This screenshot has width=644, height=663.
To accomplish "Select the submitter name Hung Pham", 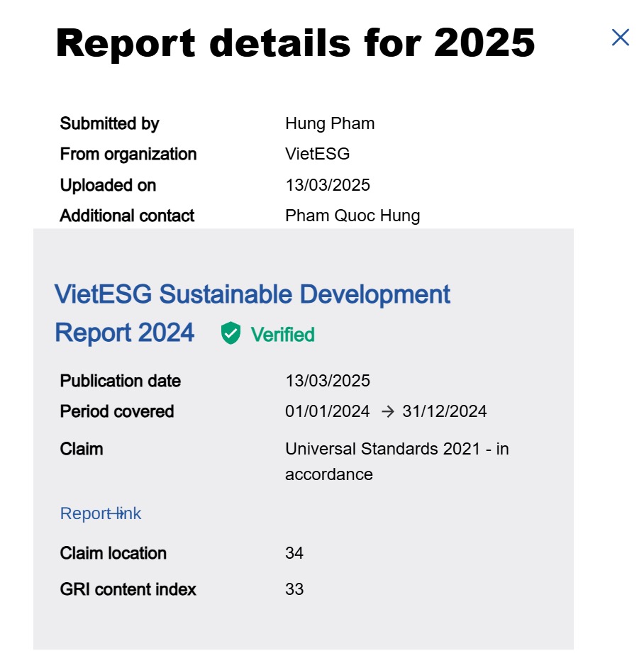I will pyautogui.click(x=330, y=123).
